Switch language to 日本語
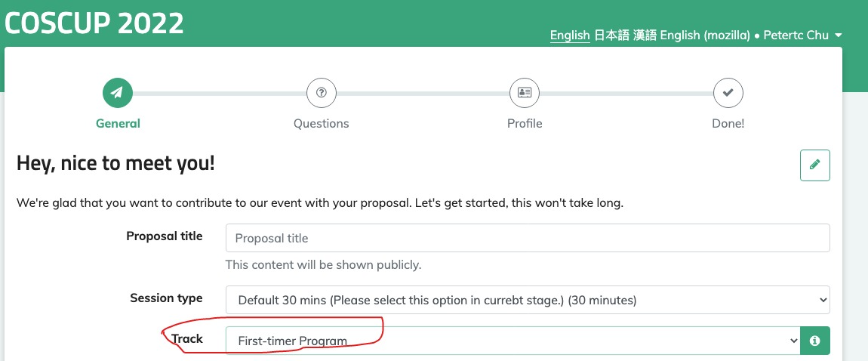868x361 pixels. point(611,35)
